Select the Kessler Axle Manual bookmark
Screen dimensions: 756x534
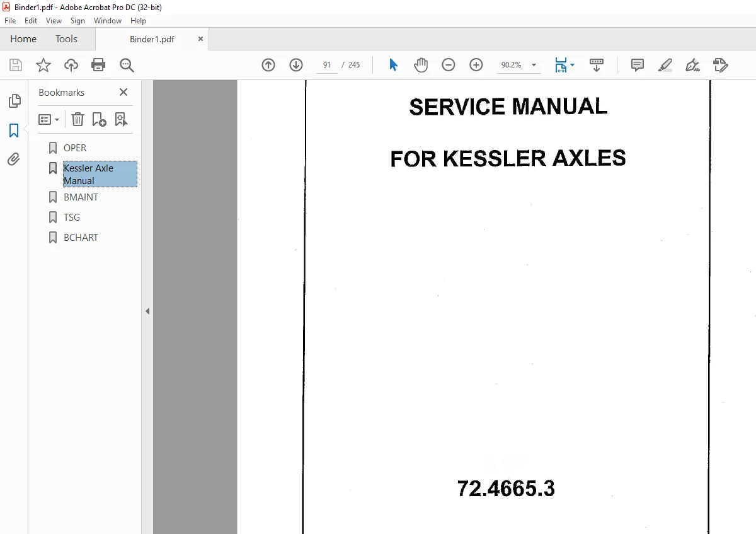100,175
